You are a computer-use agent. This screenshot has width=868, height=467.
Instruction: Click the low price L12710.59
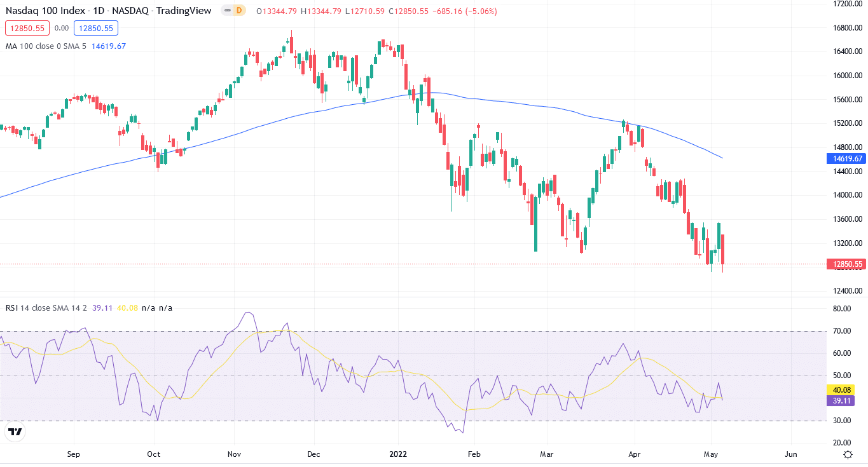tap(366, 11)
